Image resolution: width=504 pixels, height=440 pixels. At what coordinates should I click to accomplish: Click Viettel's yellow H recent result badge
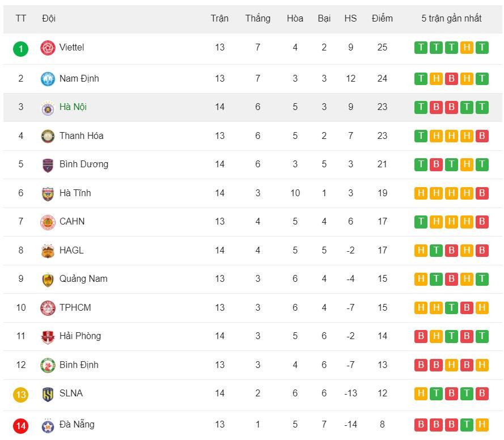(x=467, y=48)
